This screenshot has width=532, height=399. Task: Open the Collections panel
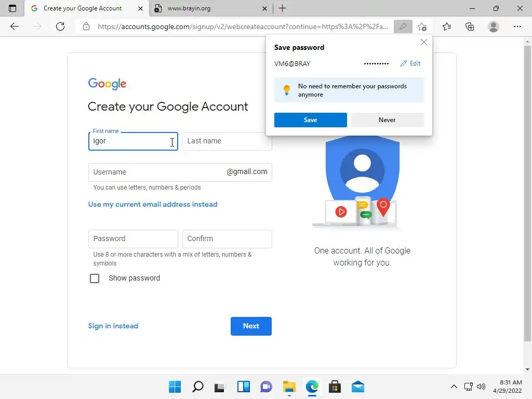(x=470, y=26)
